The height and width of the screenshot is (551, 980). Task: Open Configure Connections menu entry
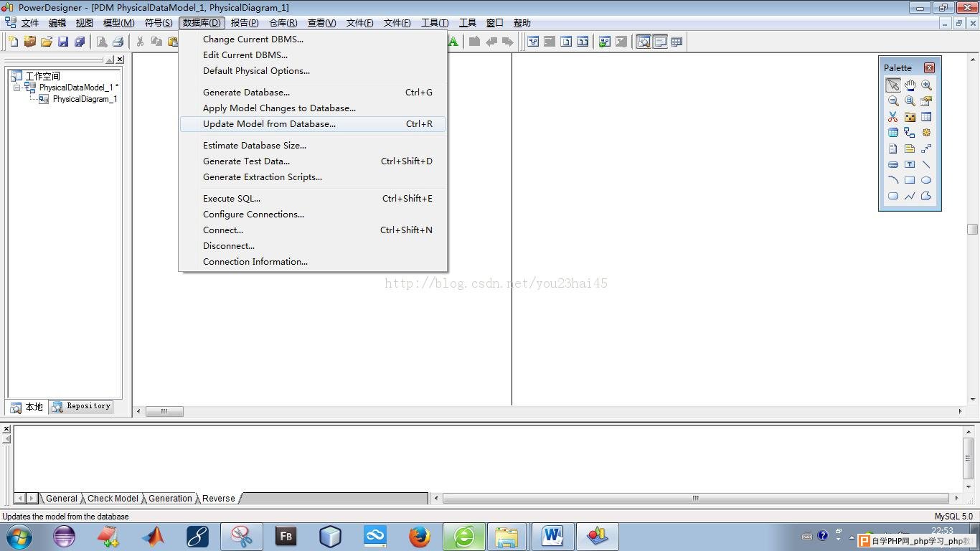pos(312,215)
